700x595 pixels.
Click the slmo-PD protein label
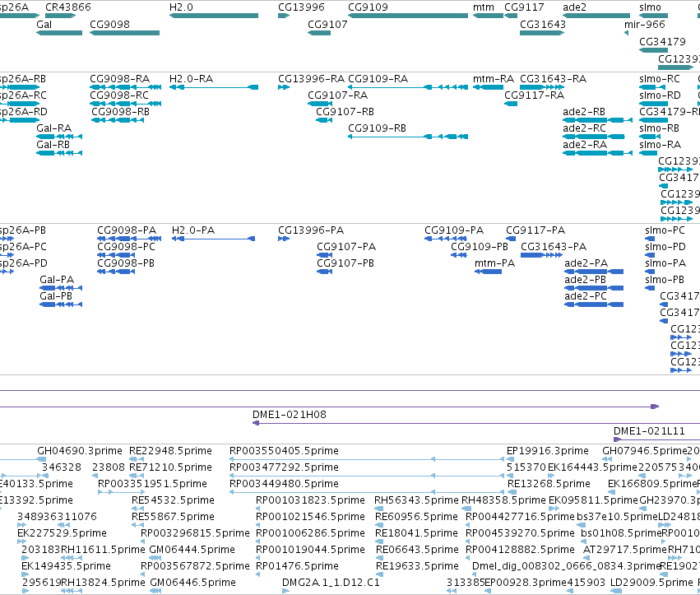665,247
